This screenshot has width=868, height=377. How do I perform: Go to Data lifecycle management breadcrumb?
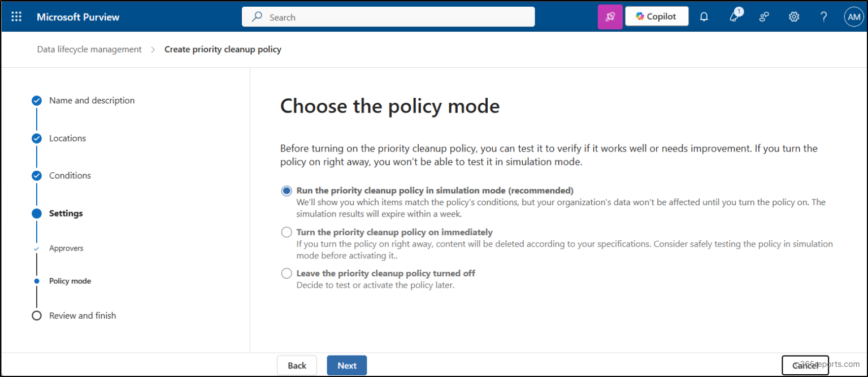[x=89, y=49]
